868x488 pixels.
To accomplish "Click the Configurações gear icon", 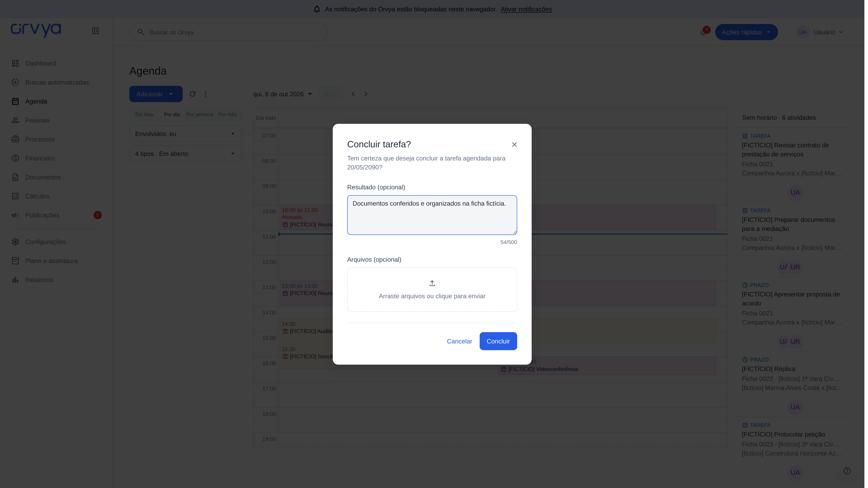I will pyautogui.click(x=15, y=242).
